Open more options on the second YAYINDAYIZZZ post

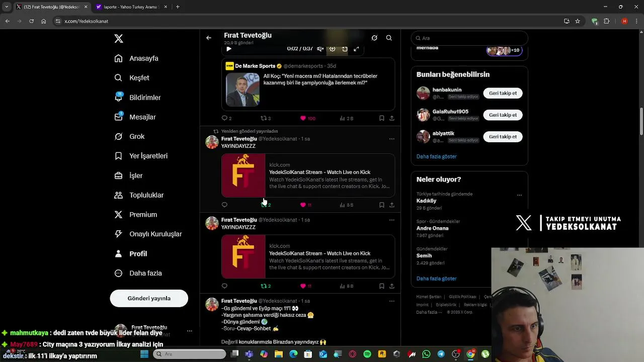coord(392,220)
